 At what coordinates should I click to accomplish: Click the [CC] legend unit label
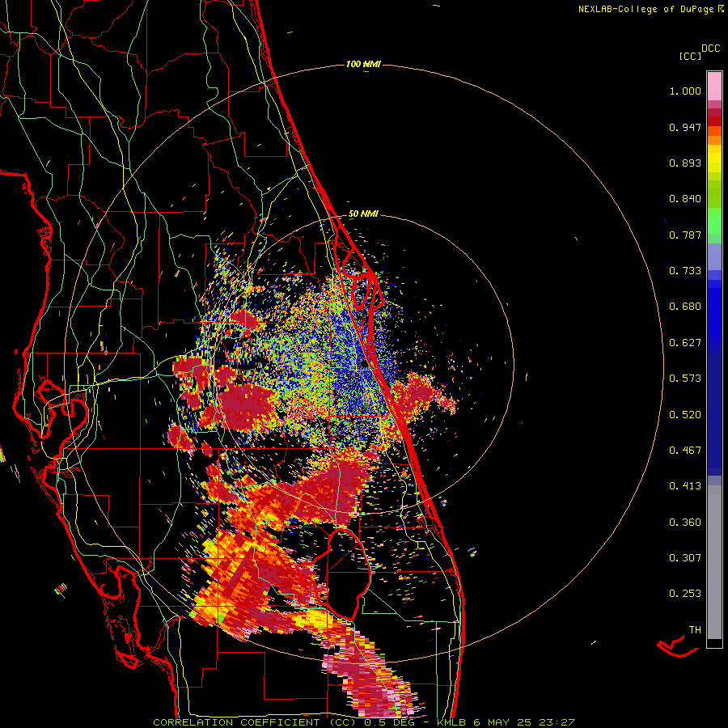[690, 56]
